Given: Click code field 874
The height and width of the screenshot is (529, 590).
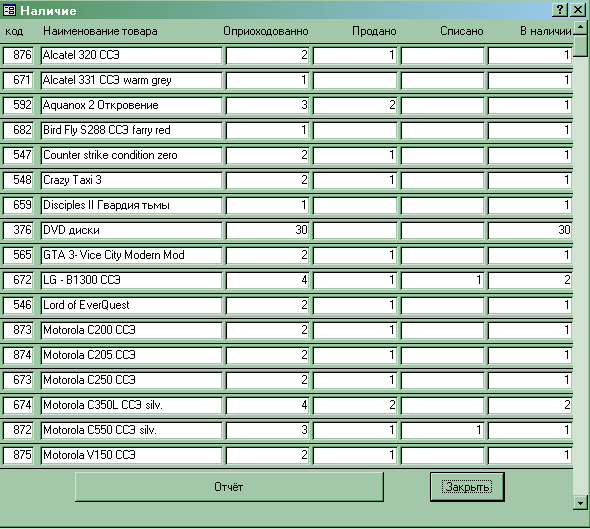Looking at the screenshot, I should coord(18,355).
